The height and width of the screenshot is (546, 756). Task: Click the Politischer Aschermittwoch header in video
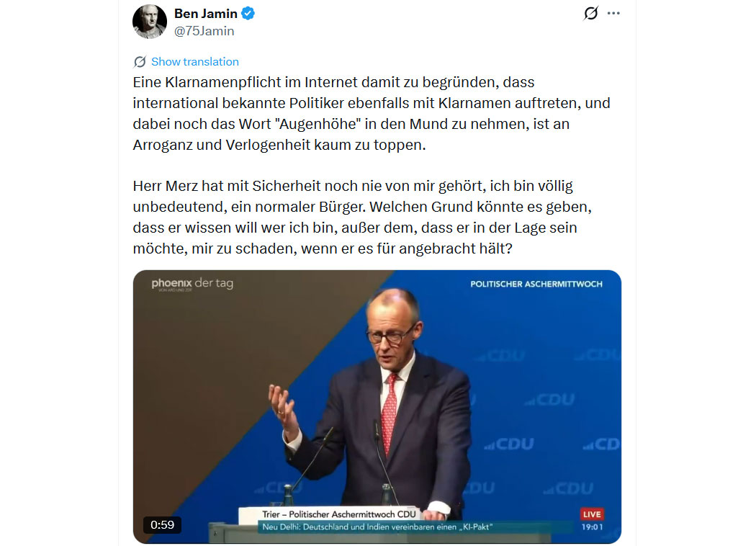[536, 284]
